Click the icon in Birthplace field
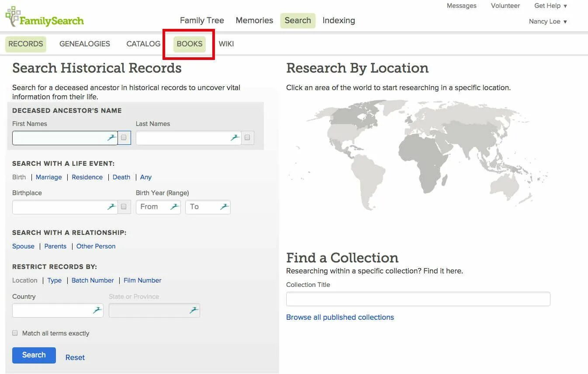588x374 pixels. (x=112, y=207)
